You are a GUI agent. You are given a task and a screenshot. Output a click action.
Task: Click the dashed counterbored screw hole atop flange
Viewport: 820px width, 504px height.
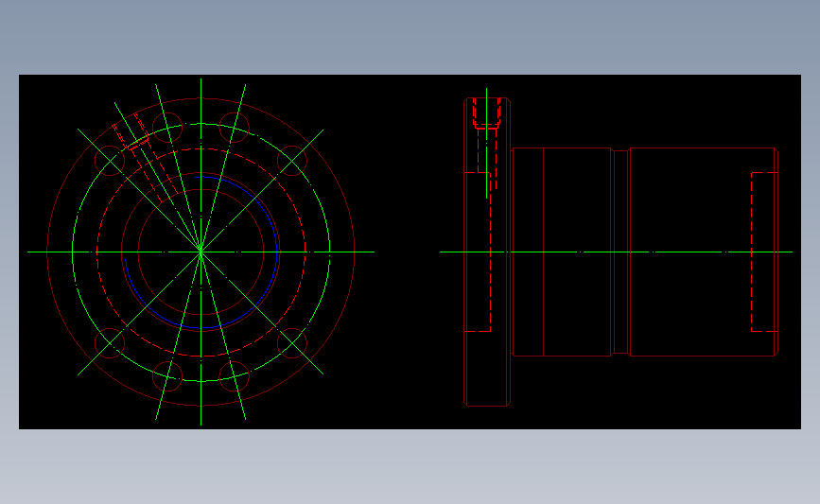tap(487, 142)
